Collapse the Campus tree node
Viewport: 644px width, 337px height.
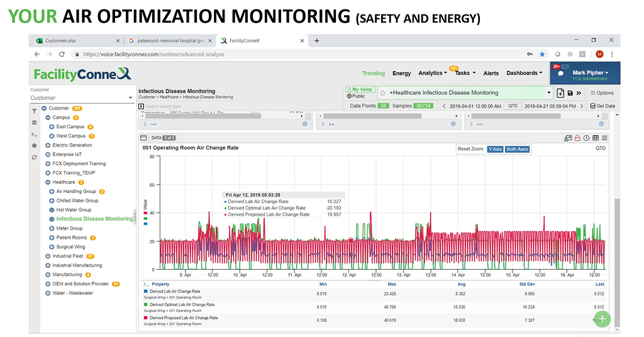click(48, 118)
